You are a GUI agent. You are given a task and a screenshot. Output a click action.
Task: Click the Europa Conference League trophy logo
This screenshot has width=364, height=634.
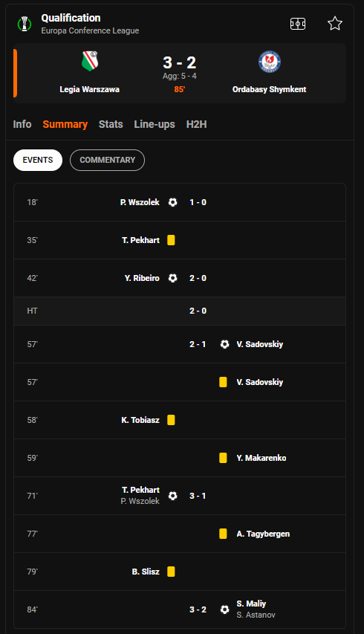[25, 24]
